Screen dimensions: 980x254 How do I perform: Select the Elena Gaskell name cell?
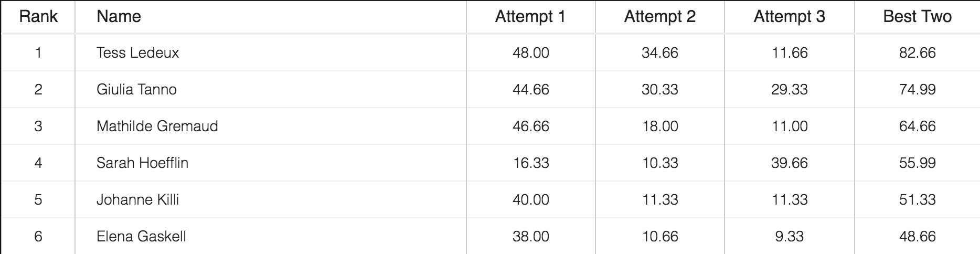pos(141,237)
